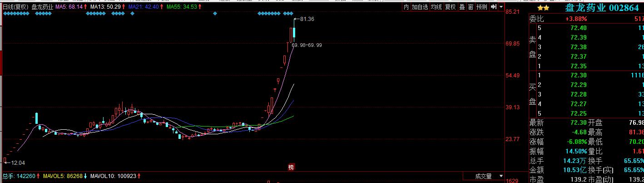Select buy level 5 price 72.25

[x=578, y=113]
